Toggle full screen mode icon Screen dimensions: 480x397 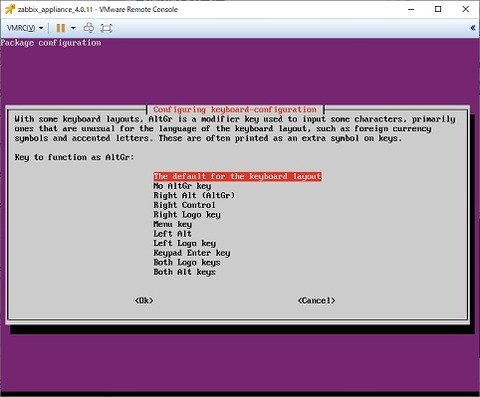pyautogui.click(x=106, y=28)
